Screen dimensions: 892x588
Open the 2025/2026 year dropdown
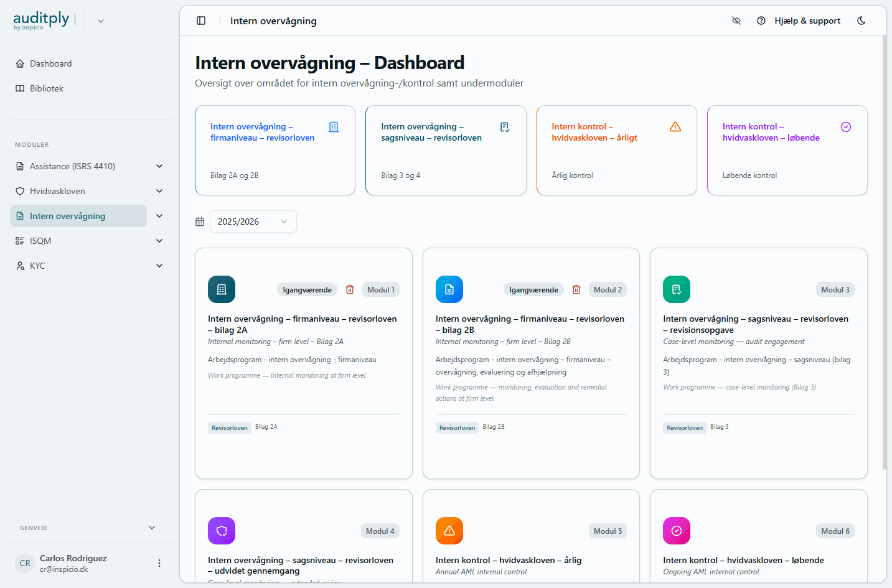253,222
